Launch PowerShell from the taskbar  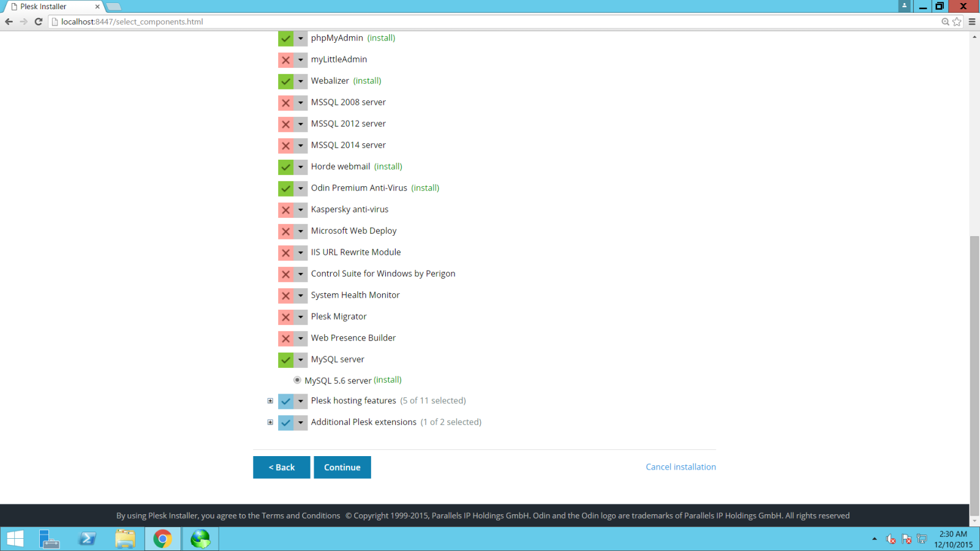coord(87,539)
